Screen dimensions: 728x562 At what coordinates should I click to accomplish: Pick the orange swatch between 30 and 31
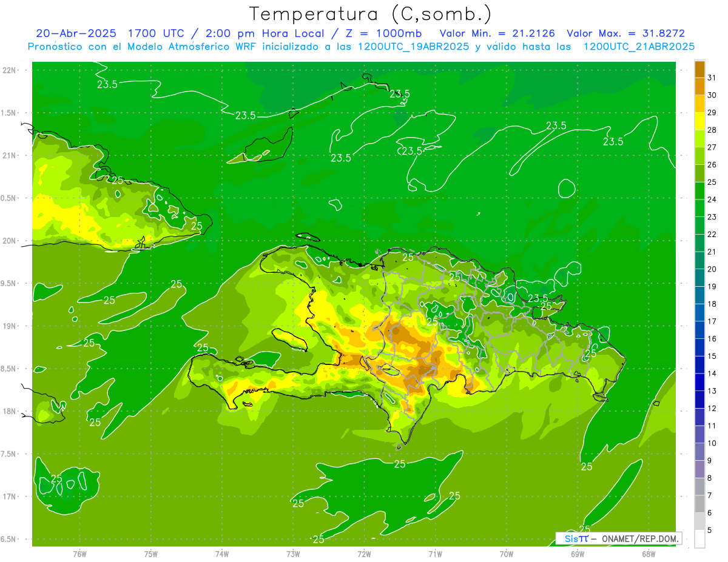click(699, 86)
